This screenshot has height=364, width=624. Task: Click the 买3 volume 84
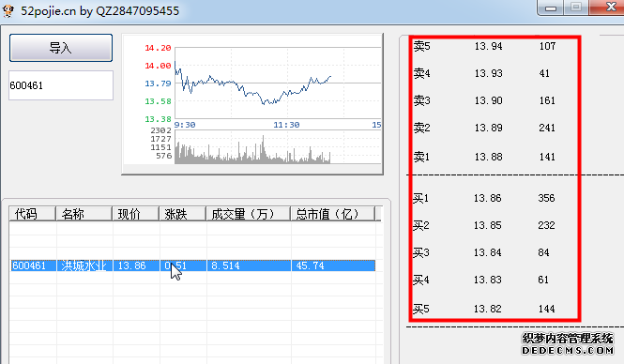pyautogui.click(x=543, y=252)
